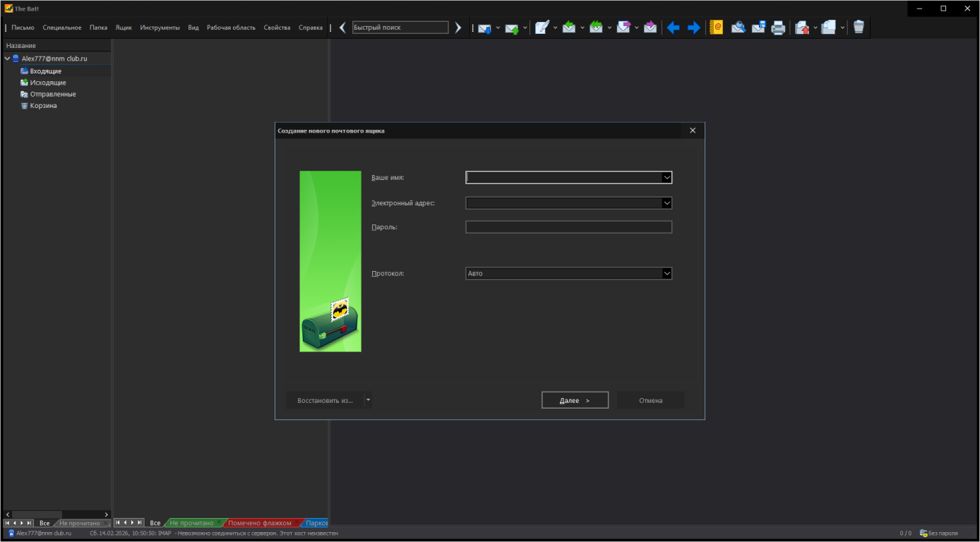Viewport: 980px width, 542px height.
Task: Open the address book icon
Action: tap(716, 28)
